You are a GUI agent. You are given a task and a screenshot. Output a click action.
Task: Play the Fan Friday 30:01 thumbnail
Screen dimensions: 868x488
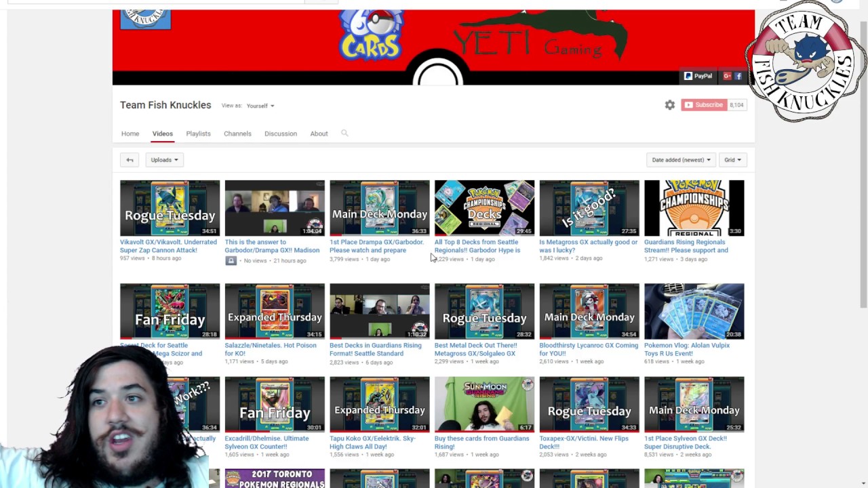[x=275, y=405]
